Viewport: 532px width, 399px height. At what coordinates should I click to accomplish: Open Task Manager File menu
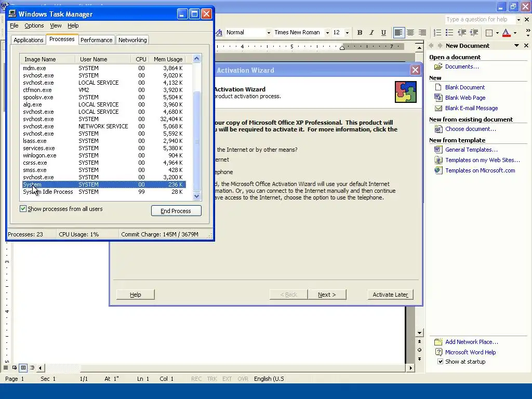pos(14,25)
